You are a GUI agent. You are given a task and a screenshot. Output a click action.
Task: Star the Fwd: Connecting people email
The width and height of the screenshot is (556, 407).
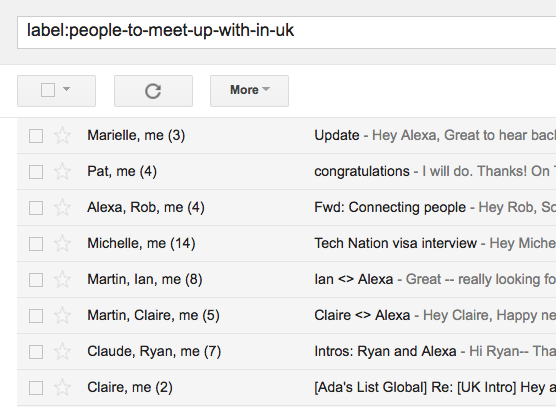(62, 207)
